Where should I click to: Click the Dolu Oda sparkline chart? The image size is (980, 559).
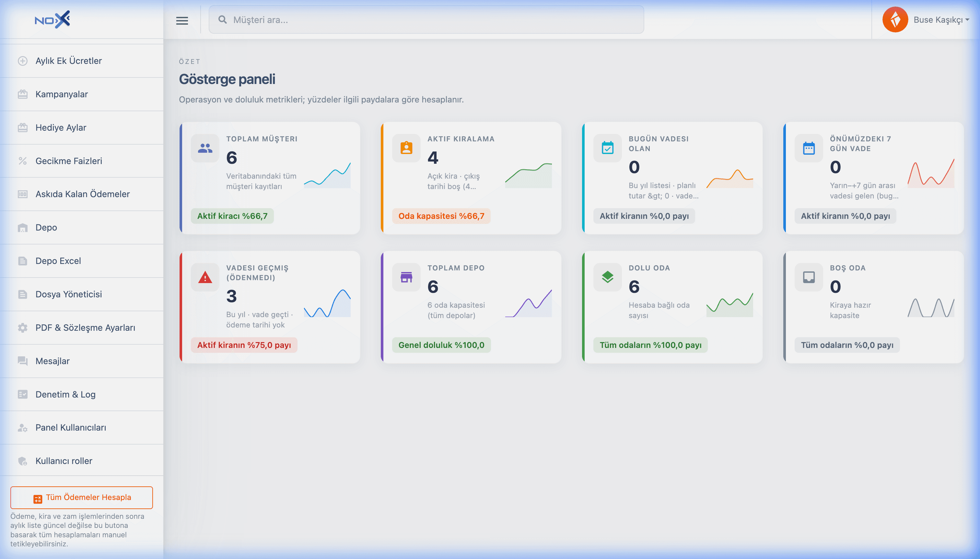[x=729, y=305]
